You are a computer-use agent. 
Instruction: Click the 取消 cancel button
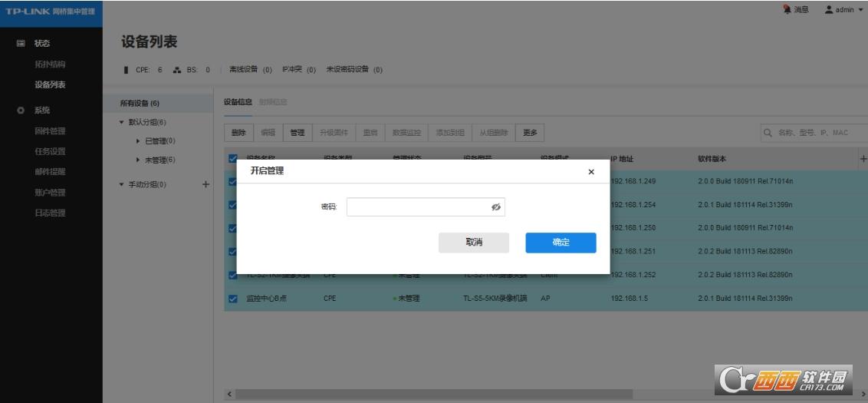pyautogui.click(x=474, y=243)
